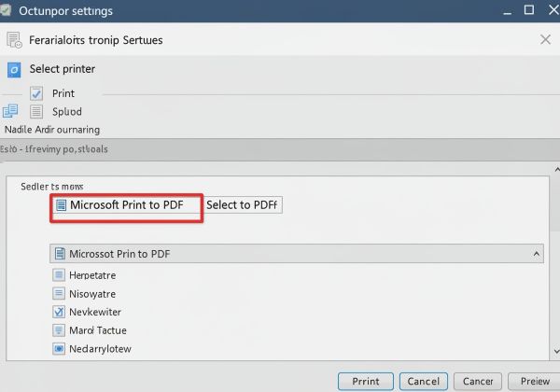Click the blue windows icon above Nadile Ardir

[10, 111]
